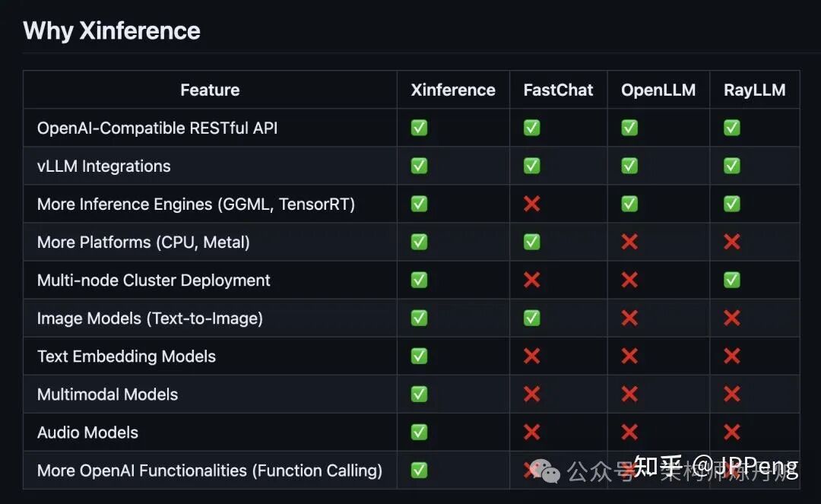Click the 'RayLLM' column header
The width and height of the screenshot is (821, 504).
coord(755,90)
